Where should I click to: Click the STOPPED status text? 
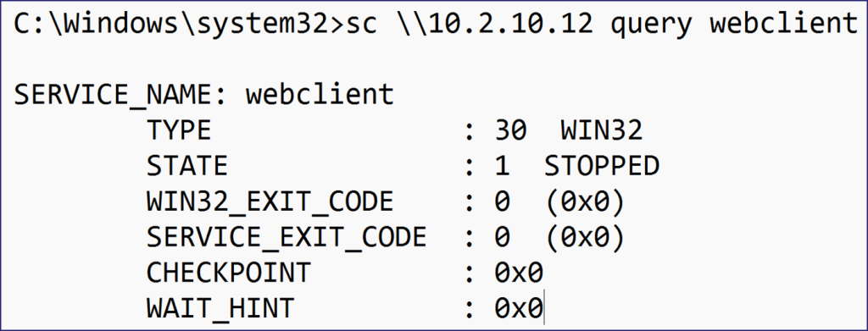point(602,166)
